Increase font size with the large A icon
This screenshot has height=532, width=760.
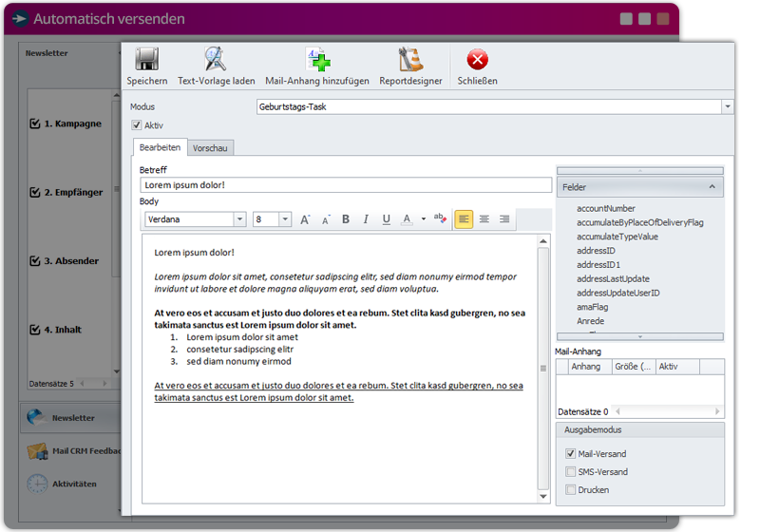305,219
